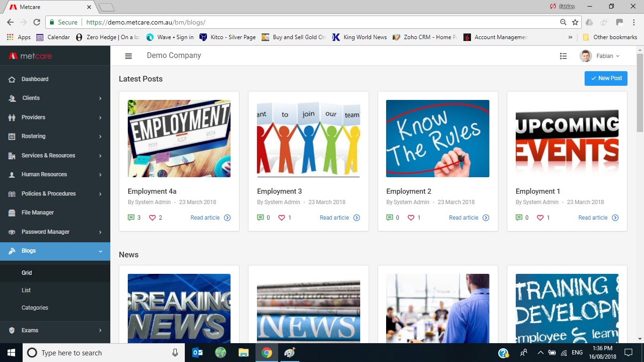Open Fabian user profile dropdown
The width and height of the screenshot is (644, 362).
(600, 56)
